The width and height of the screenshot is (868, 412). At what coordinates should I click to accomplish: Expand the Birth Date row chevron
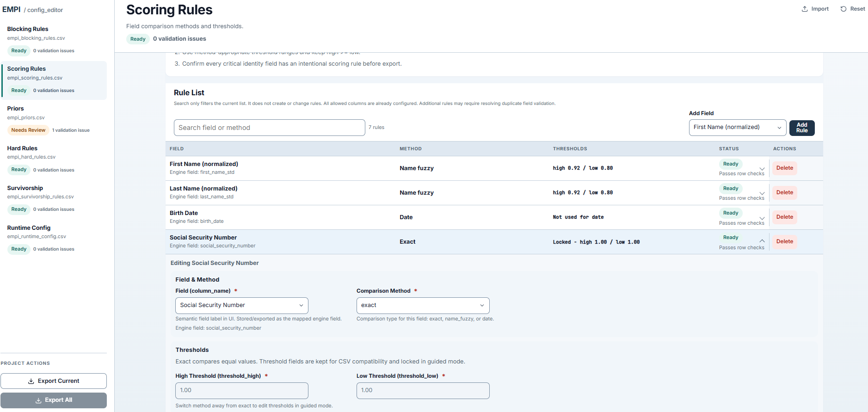pyautogui.click(x=762, y=217)
